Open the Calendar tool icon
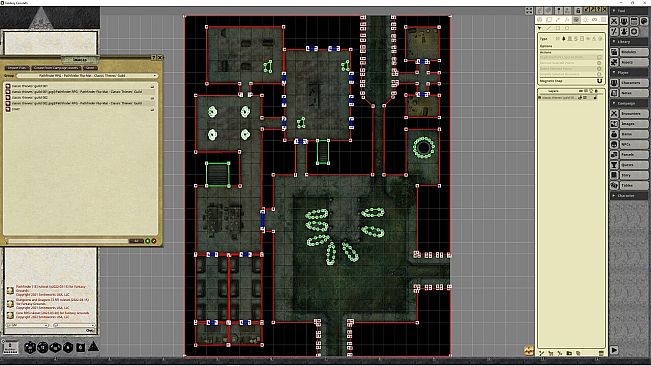 point(634,21)
